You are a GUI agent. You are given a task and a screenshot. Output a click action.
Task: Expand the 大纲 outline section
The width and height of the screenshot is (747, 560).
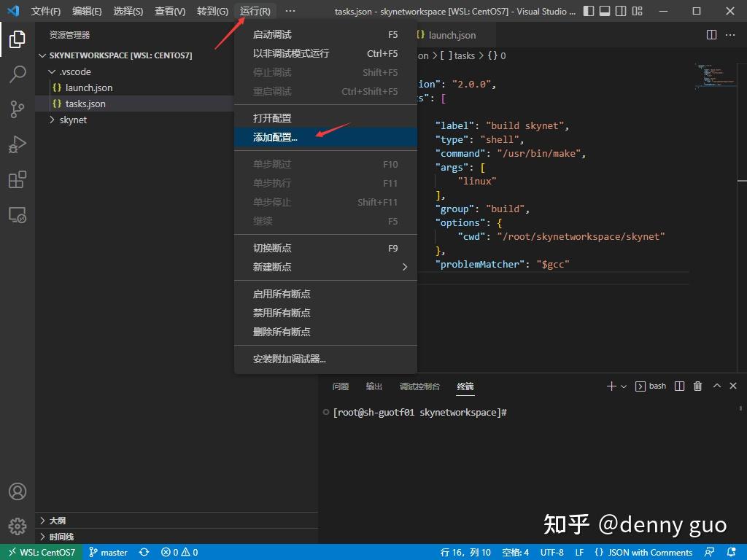[177, 521]
